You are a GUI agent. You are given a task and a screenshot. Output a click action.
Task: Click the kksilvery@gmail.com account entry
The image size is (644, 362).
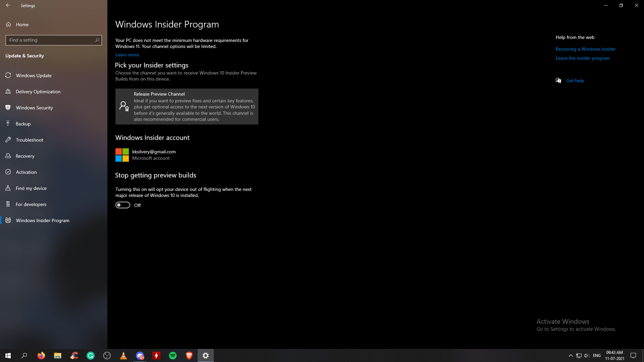coord(154,152)
